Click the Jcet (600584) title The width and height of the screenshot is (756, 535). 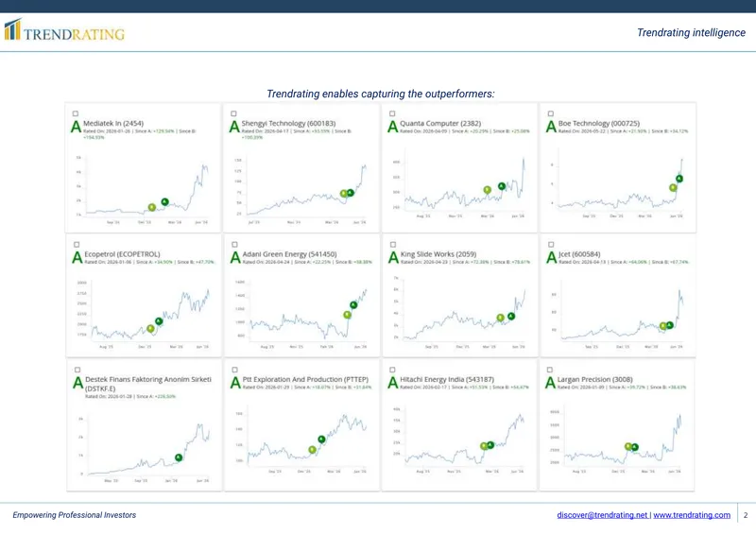pos(579,254)
